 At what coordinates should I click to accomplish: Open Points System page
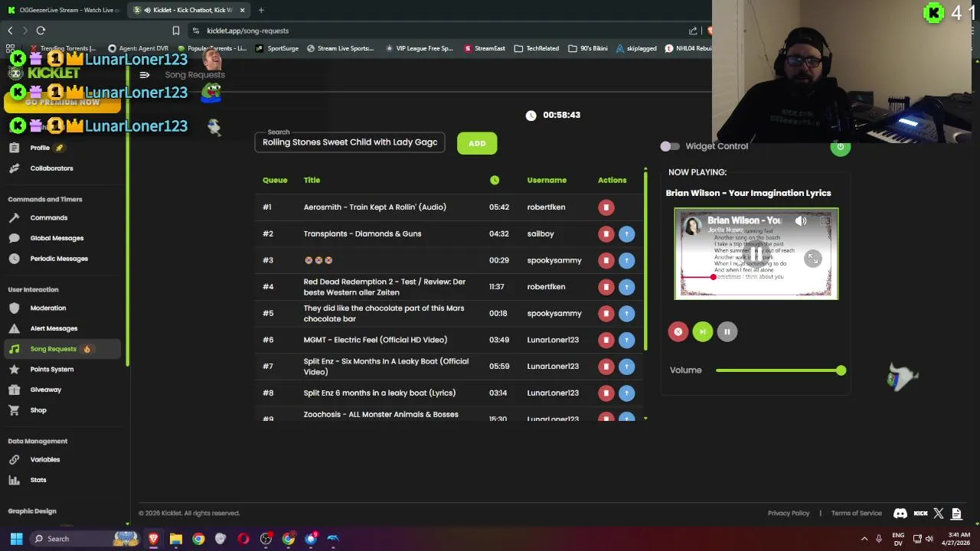52,370
